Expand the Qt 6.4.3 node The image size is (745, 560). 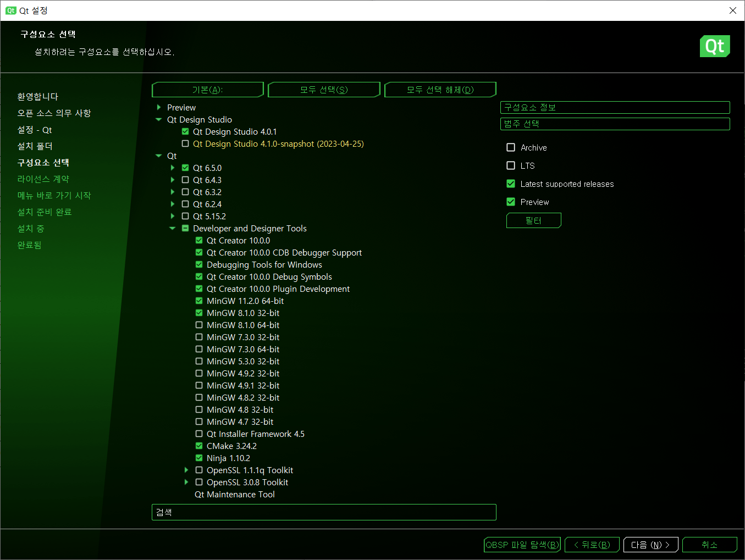click(173, 180)
